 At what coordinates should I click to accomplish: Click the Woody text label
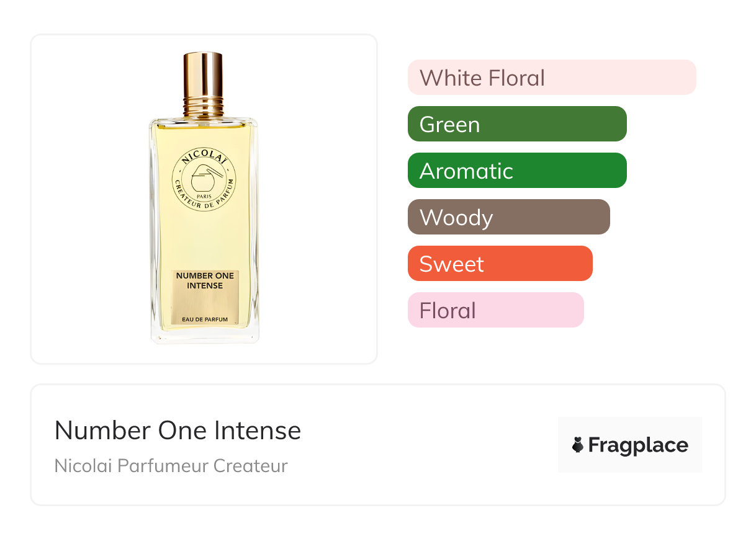tap(456, 218)
